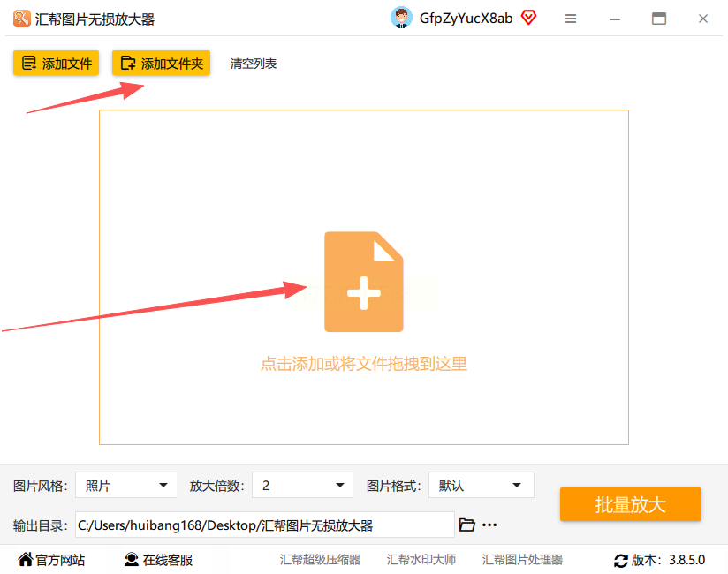The height and width of the screenshot is (574, 728).
Task: Expand the 图片格式 dropdown showing 默认
Action: click(x=481, y=486)
